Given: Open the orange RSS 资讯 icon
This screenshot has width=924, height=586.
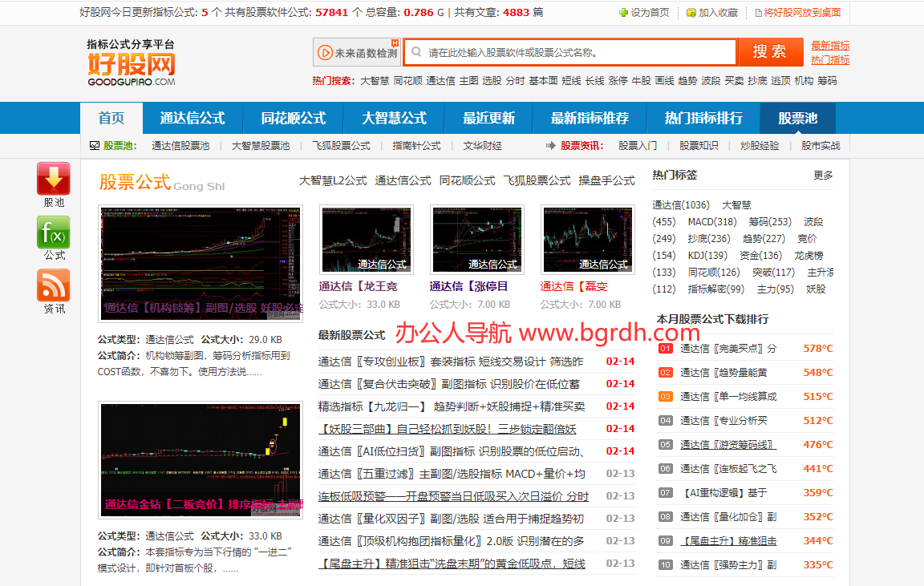Looking at the screenshot, I should click(54, 285).
